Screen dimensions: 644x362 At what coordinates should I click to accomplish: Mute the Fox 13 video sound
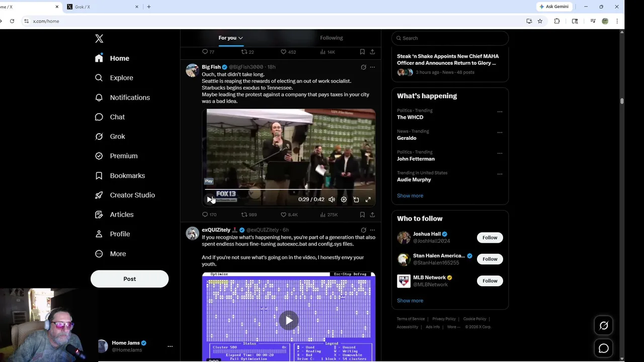click(x=332, y=200)
